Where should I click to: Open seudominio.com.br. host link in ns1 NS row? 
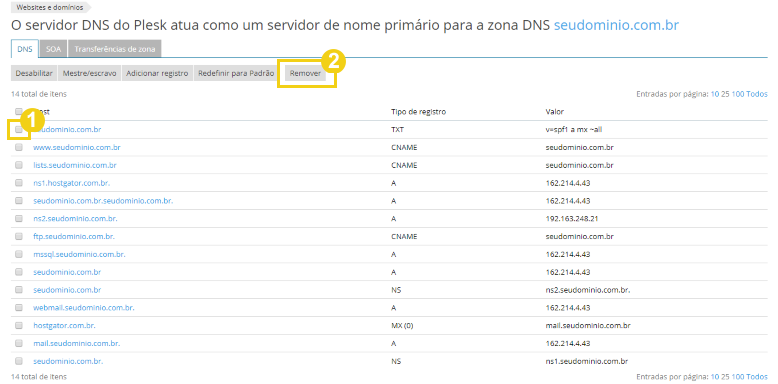click(x=68, y=361)
